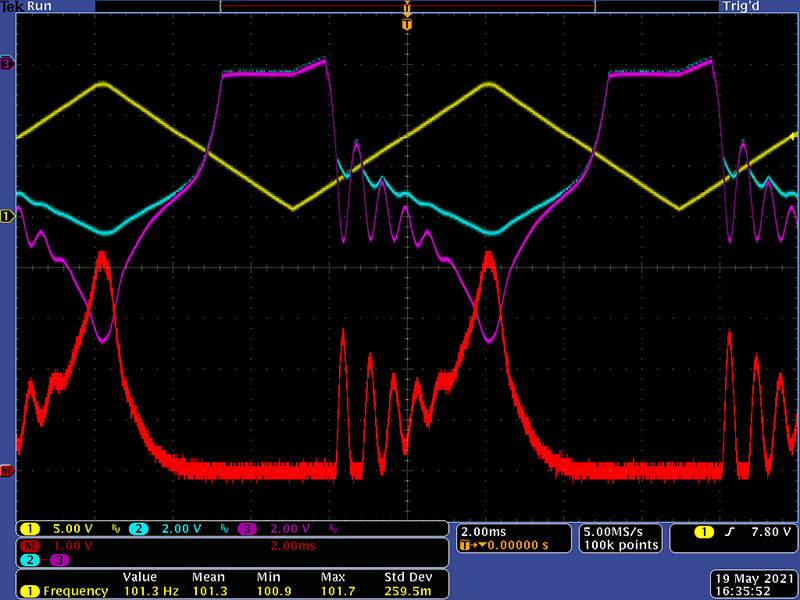Click the orange trigger position T marker
Viewport: 800px width, 600px height.
coord(406,24)
